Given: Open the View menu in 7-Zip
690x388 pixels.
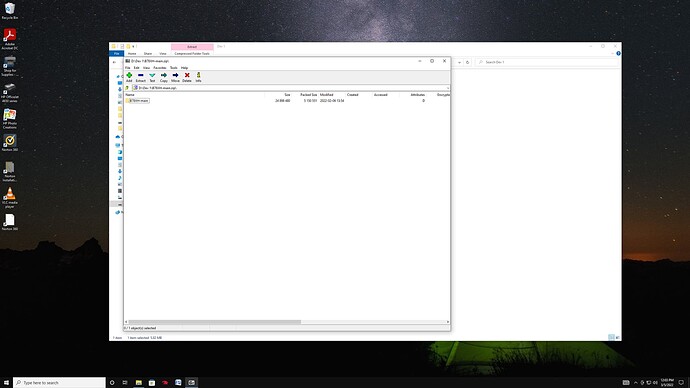Looking at the screenshot, I should point(146,68).
